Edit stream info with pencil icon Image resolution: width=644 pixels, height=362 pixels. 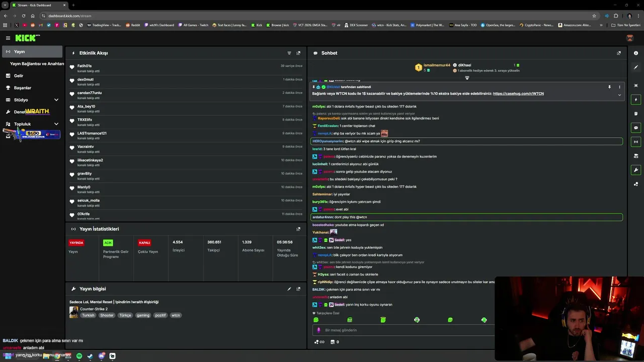click(x=289, y=289)
